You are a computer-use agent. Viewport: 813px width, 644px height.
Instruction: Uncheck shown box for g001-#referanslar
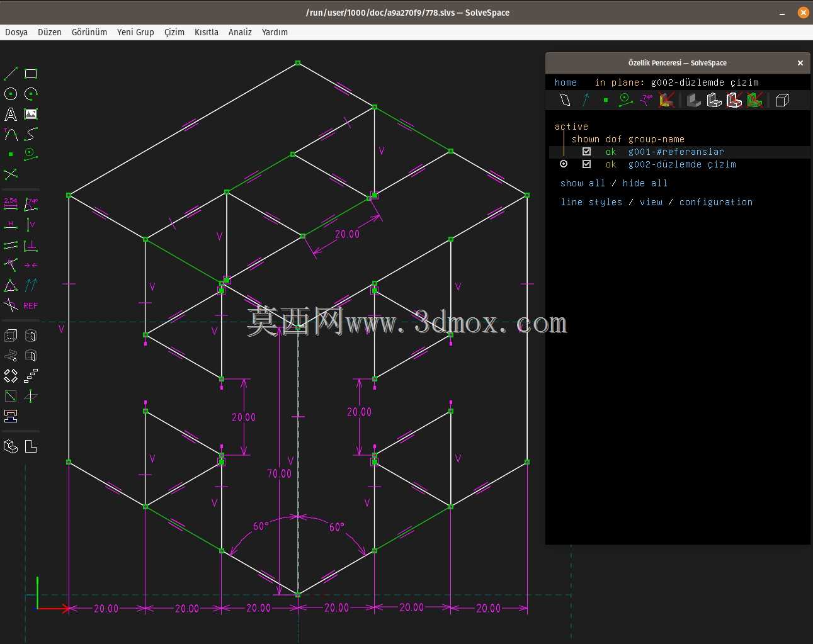click(x=586, y=152)
